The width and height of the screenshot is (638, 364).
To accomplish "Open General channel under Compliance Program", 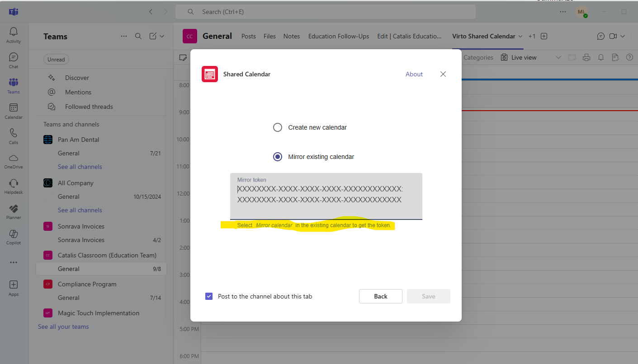I will point(101,298).
